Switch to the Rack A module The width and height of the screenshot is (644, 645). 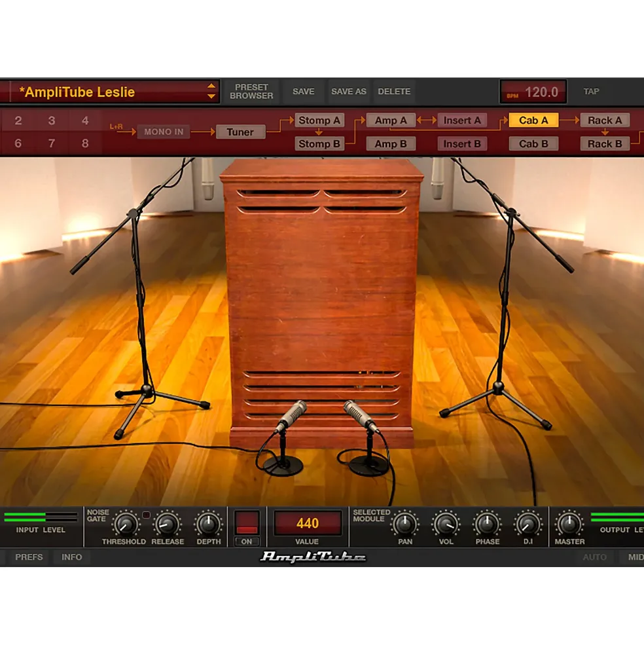point(605,120)
